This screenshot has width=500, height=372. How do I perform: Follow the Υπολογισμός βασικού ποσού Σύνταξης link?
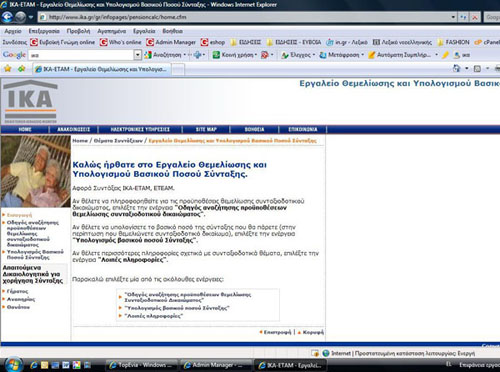(177, 308)
